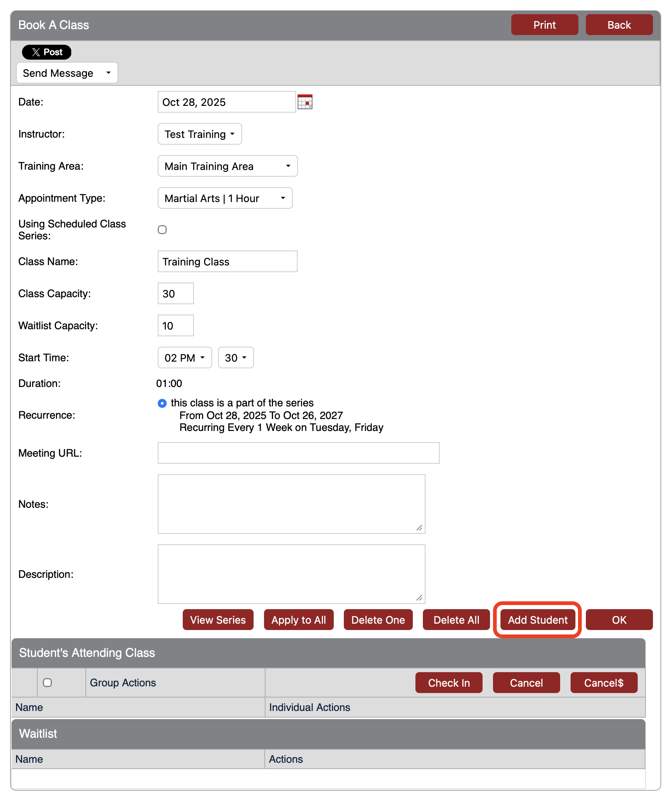The width and height of the screenshot is (672, 803).
Task: Open the calendar date picker icon
Action: (305, 102)
